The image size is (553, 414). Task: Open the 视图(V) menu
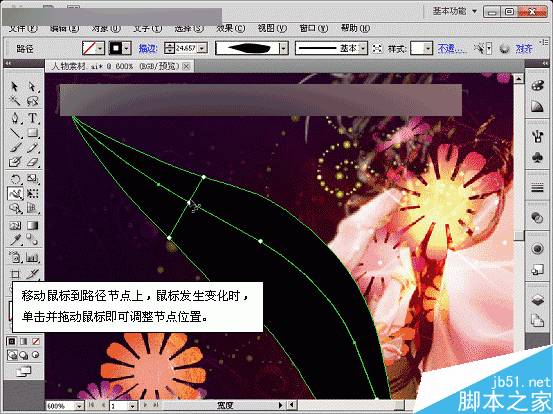point(272,28)
